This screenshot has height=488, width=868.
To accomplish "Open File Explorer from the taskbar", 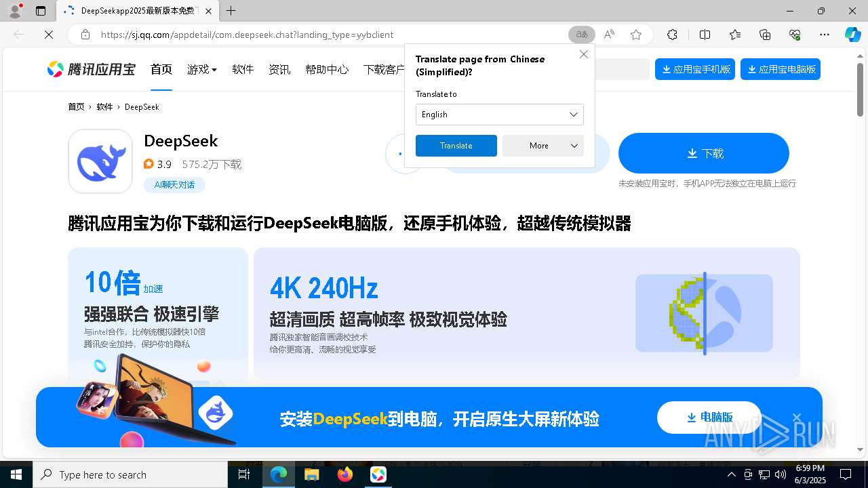I will pyautogui.click(x=311, y=475).
